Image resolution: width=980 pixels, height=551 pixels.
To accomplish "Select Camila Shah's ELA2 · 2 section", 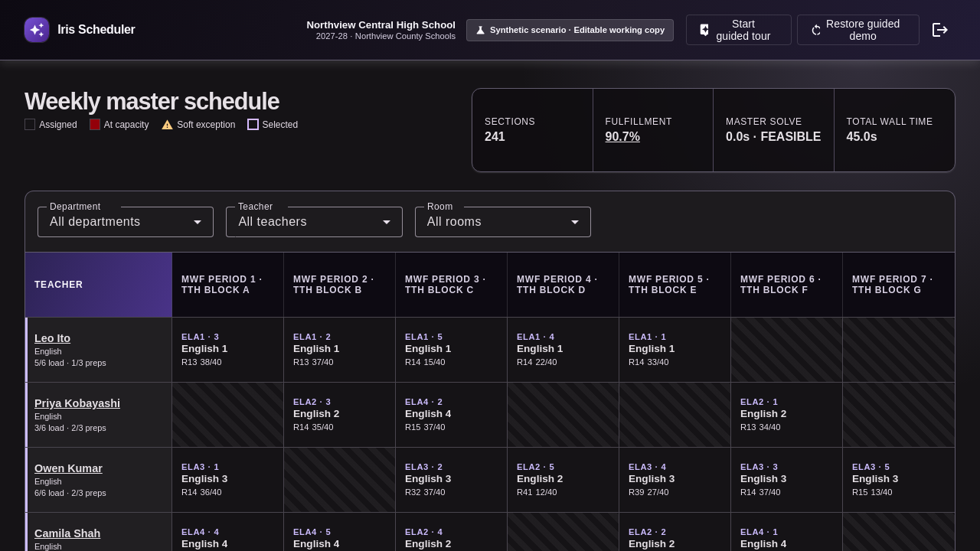I will (x=675, y=532).
